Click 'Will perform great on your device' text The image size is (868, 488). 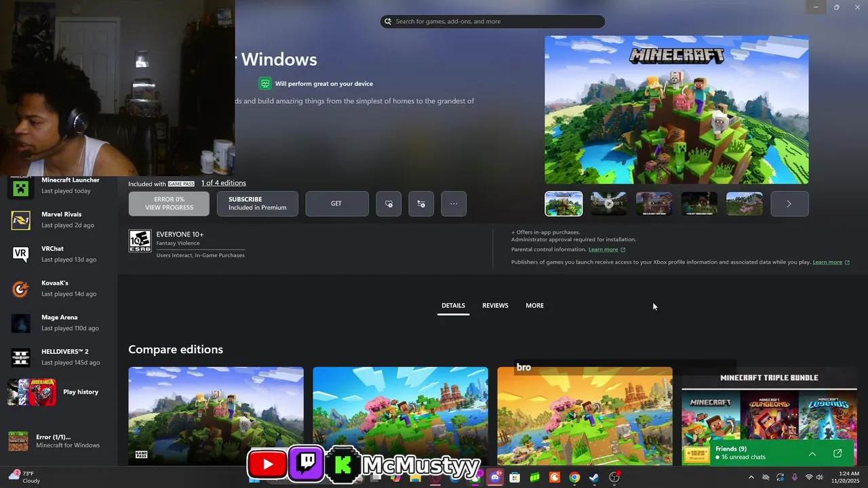[324, 84]
